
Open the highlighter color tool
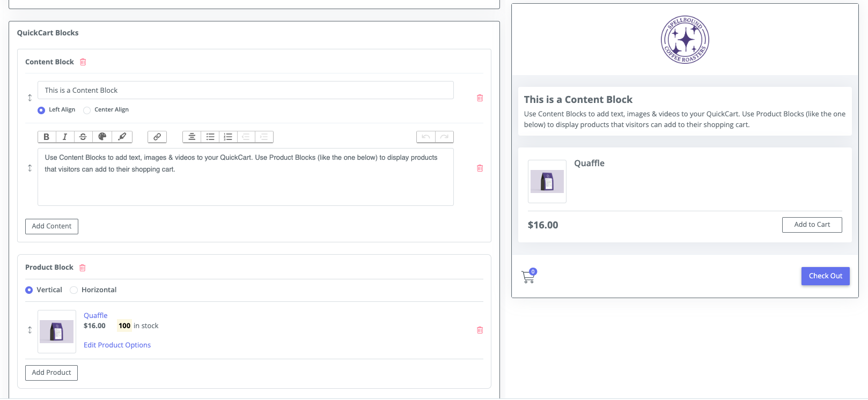122,137
